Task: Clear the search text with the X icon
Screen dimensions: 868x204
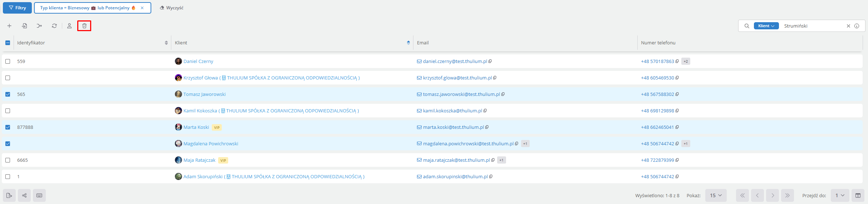Action: click(x=848, y=26)
